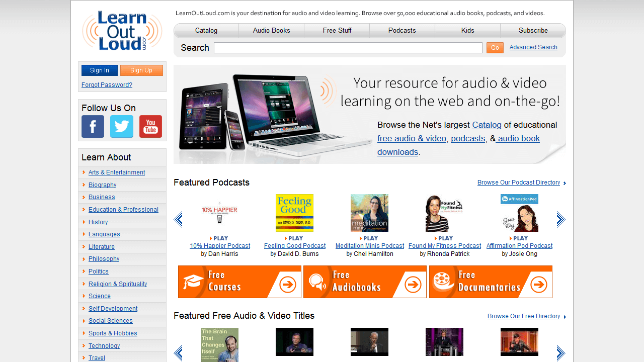Click the Free Audiobooks banner
Image resolution: width=644 pixels, height=362 pixels.
pos(365,282)
